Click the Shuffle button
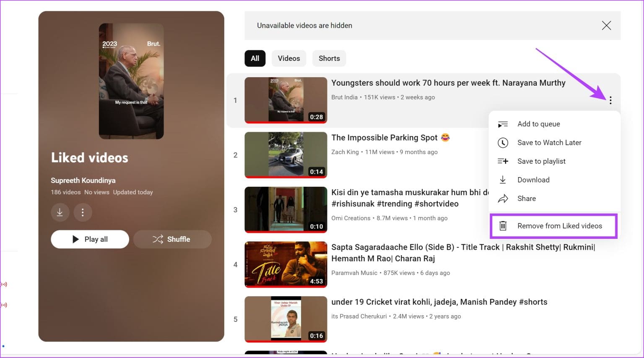Viewport: 644px width, 358px height. [172, 239]
